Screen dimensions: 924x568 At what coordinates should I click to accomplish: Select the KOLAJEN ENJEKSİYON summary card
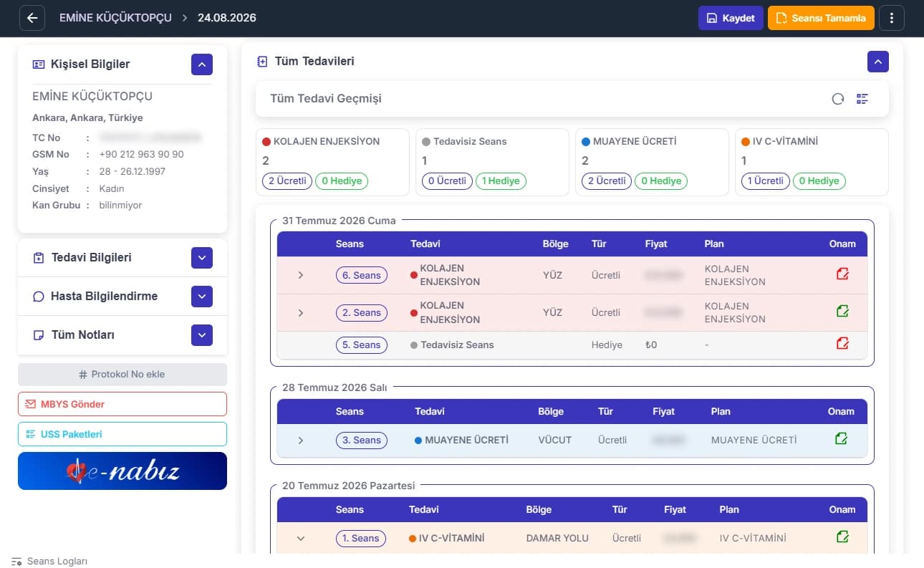(332, 163)
